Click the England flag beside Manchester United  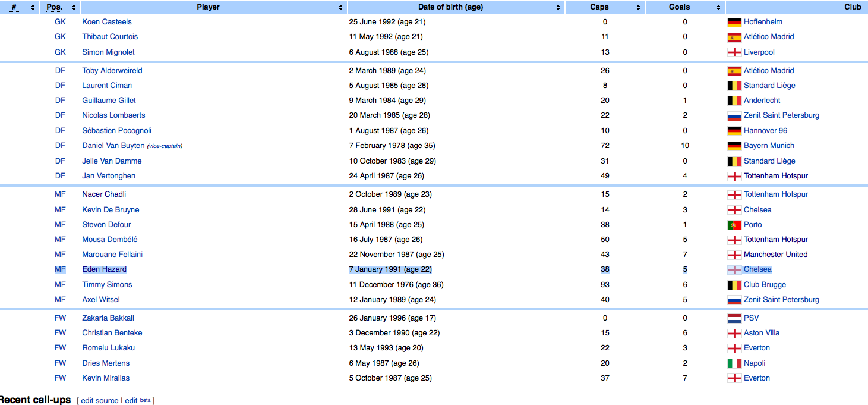click(x=734, y=255)
